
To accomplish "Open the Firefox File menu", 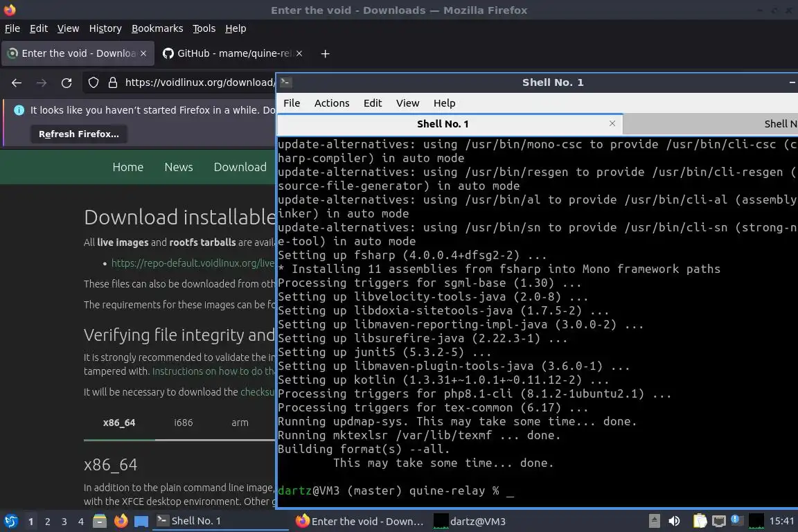I will point(12,28).
